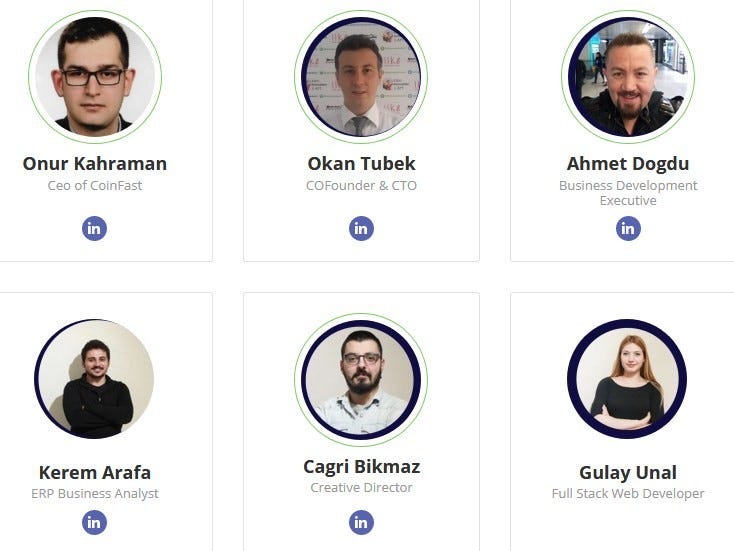Image resolution: width=734 pixels, height=551 pixels.
Task: Click the Business Development Executive subtitle
Action: coord(628,193)
